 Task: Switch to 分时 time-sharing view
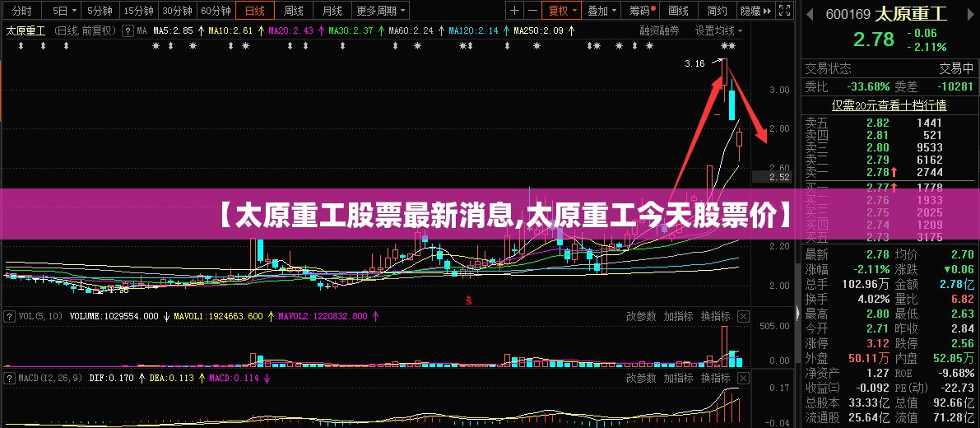click(22, 11)
